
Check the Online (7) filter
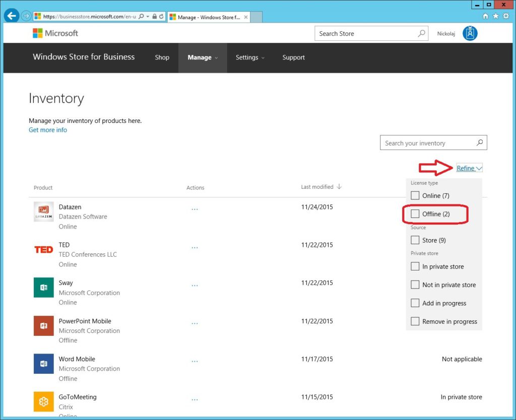click(x=415, y=195)
